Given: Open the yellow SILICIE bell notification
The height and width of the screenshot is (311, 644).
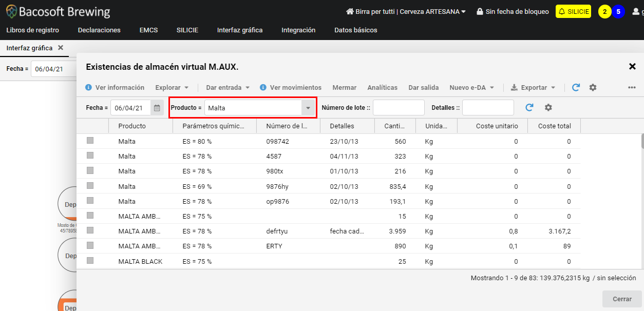Looking at the screenshot, I should [573, 11].
